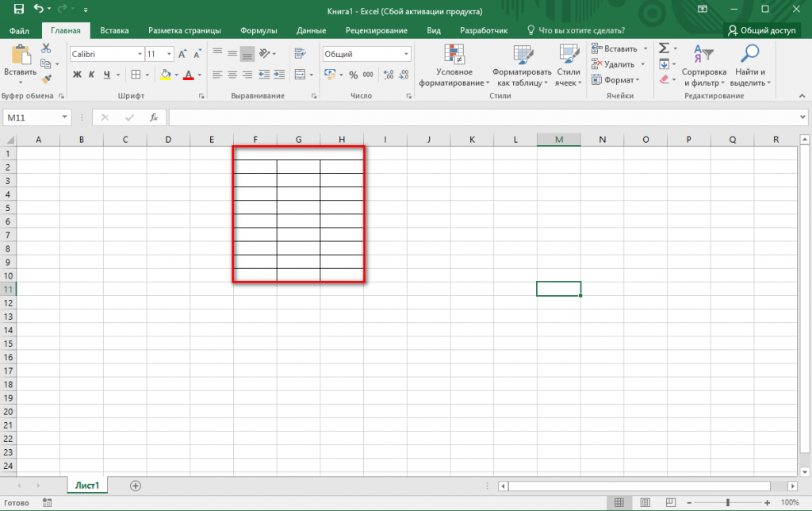Screen dimensions: 812x511
Task: Switch to the Формулы tab
Action: click(259, 30)
